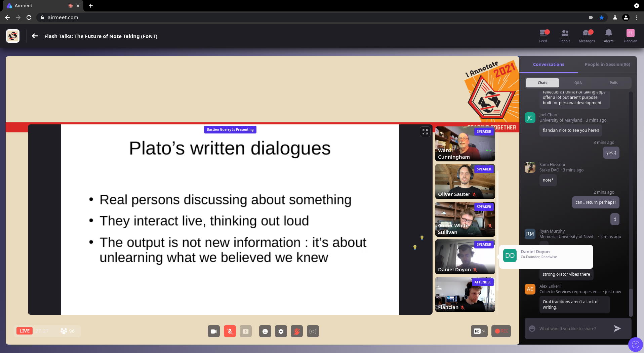This screenshot has width=644, height=353.
Task: Open browser profile account icon
Action: pos(626,17)
